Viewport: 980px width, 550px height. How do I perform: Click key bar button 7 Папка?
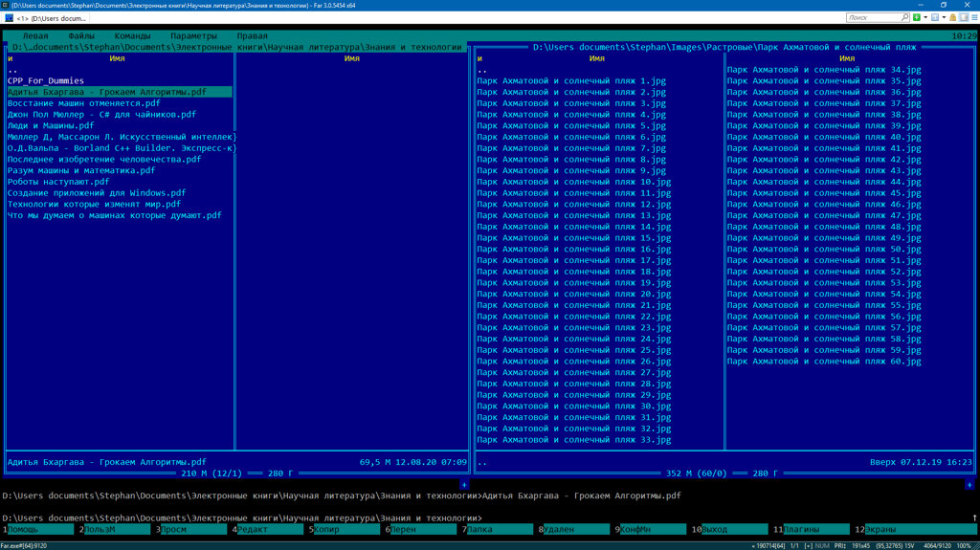tap(500, 529)
